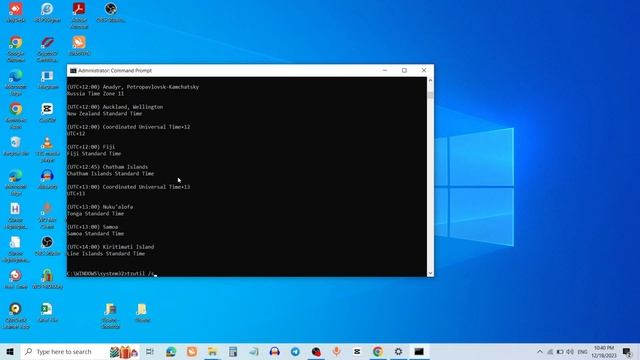Click the '(UTC+14:00) Kiritimati Island' line

111,247
